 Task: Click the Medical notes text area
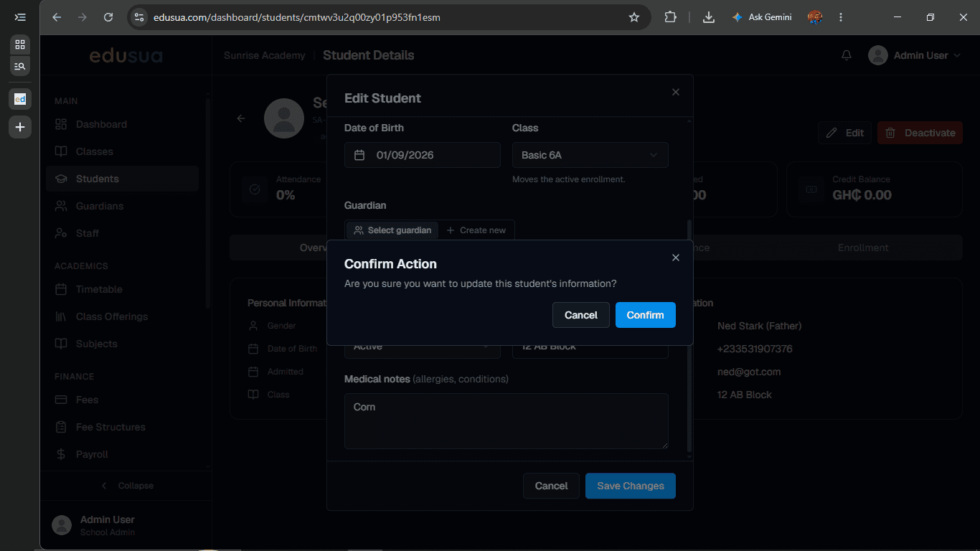tap(506, 421)
